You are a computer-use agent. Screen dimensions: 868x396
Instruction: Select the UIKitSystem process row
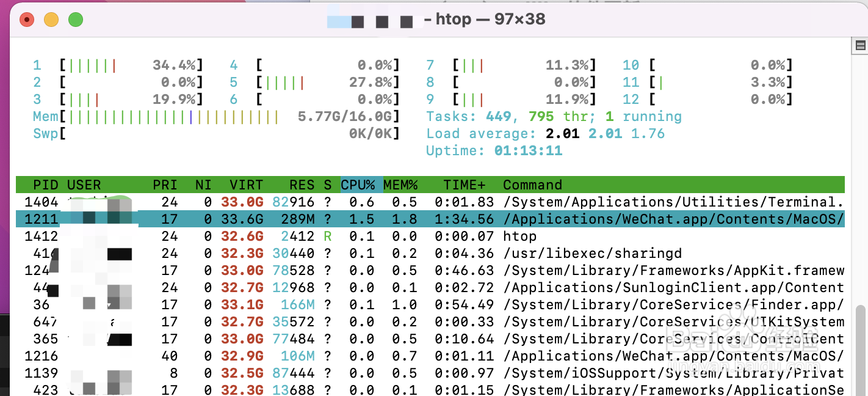coord(430,321)
